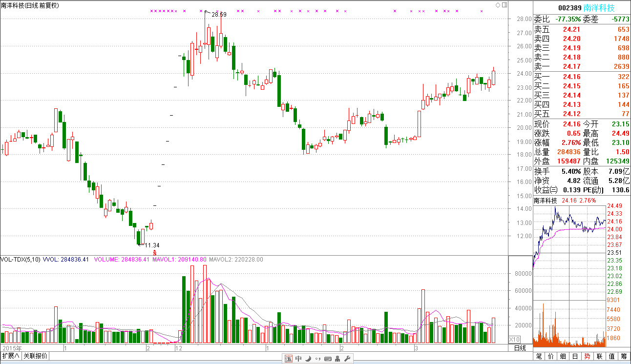Viewport: 631px width, 364px height.
Task: Click stock name 南洋科技 in quote header
Action: (599, 8)
